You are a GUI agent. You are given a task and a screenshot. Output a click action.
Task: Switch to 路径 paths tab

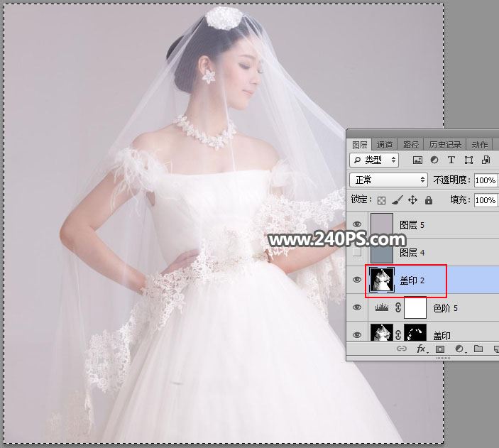tap(411, 145)
